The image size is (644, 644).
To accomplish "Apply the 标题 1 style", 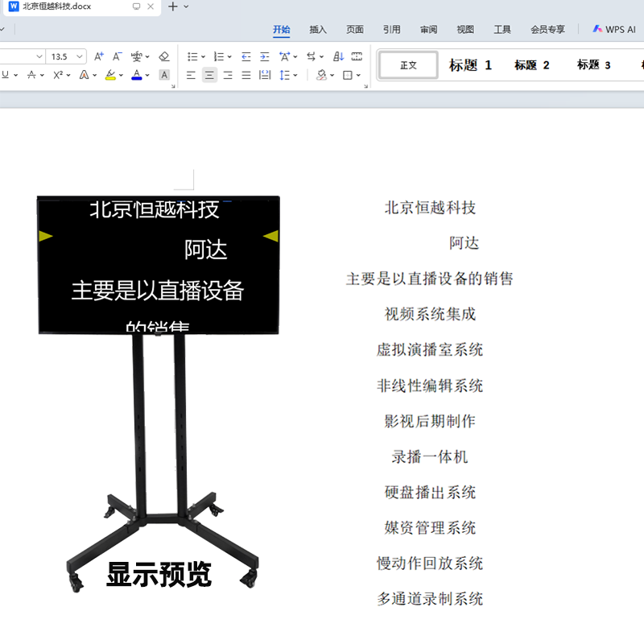I will pyautogui.click(x=470, y=65).
